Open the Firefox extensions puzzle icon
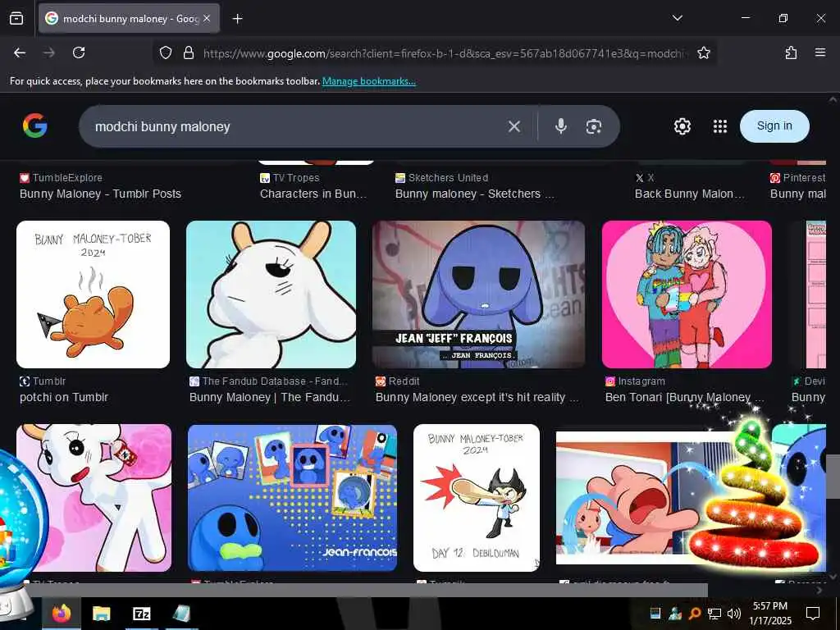The width and height of the screenshot is (840, 630). coord(791,52)
